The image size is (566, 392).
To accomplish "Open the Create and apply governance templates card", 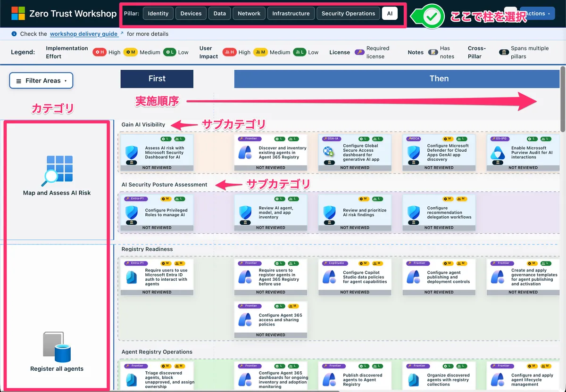I will tap(523, 277).
